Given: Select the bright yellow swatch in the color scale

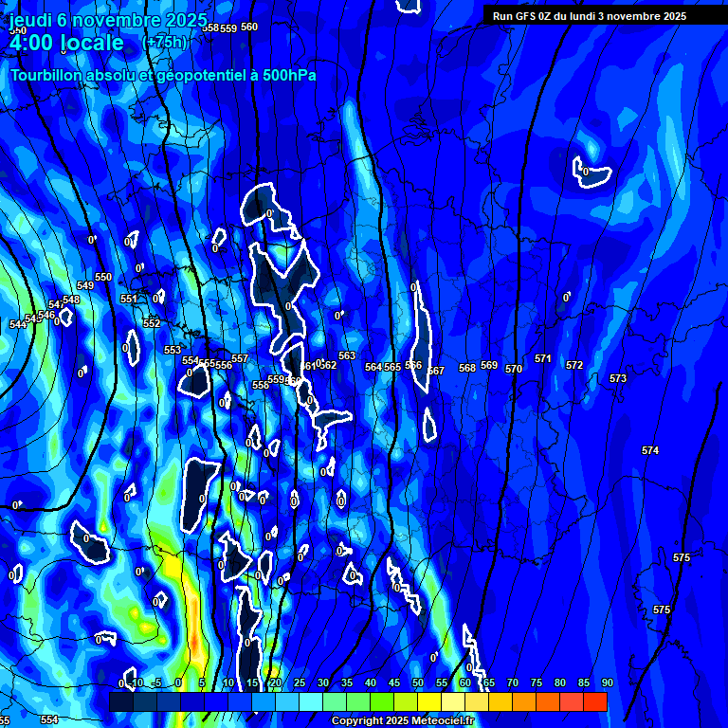Looking at the screenshot, I should point(428,701).
